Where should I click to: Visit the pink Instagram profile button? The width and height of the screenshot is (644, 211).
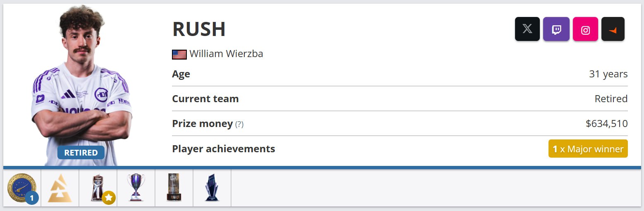coord(585,29)
